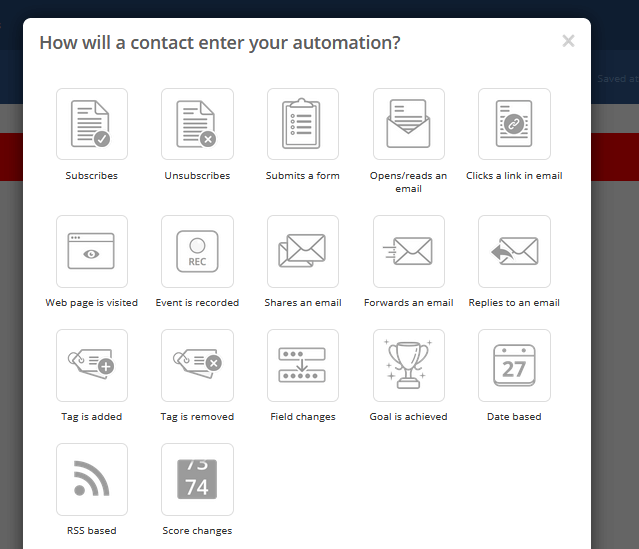The height and width of the screenshot is (549, 639).
Task: Choose the Clicks a link in email icon
Action: point(514,124)
